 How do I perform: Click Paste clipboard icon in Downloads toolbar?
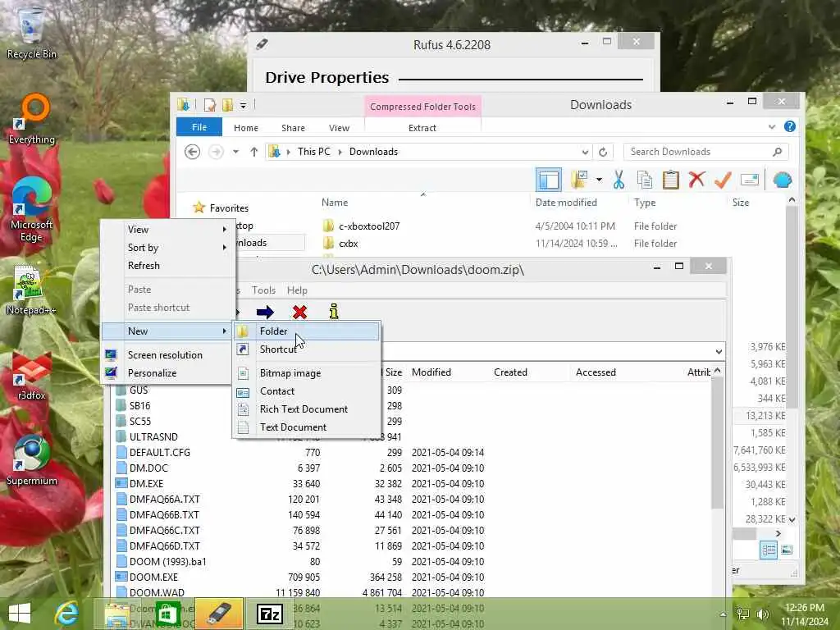point(671,180)
